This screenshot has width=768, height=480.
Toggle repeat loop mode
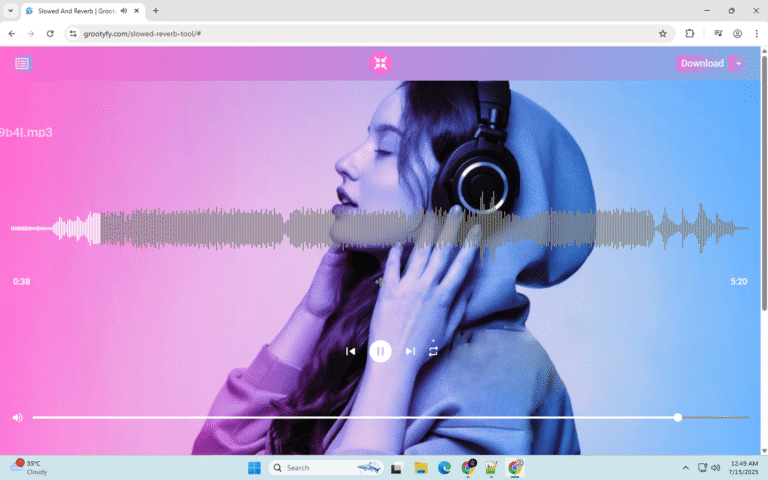pyautogui.click(x=433, y=351)
